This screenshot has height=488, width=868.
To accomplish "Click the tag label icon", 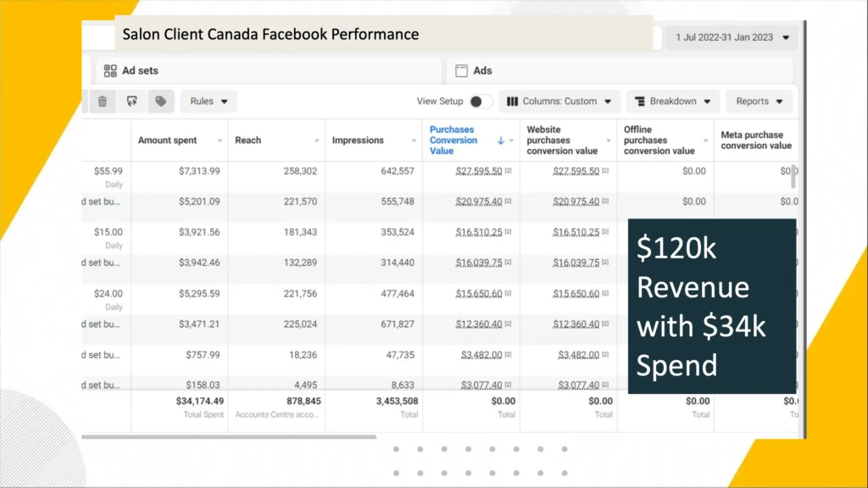I will pos(160,102).
